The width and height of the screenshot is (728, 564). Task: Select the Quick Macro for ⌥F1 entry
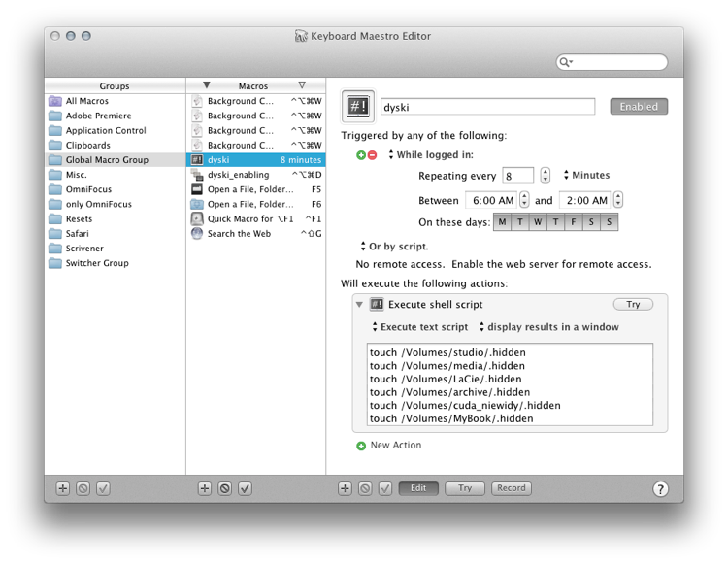click(256, 219)
